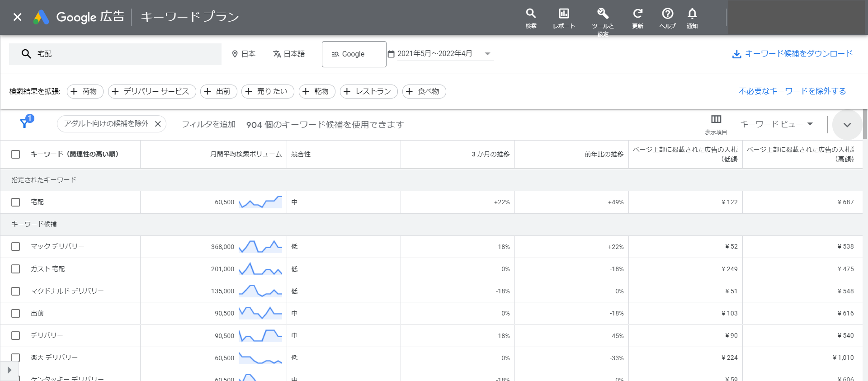The image size is (868, 381).
Task: Click the Google Ads logo
Action: point(41,17)
